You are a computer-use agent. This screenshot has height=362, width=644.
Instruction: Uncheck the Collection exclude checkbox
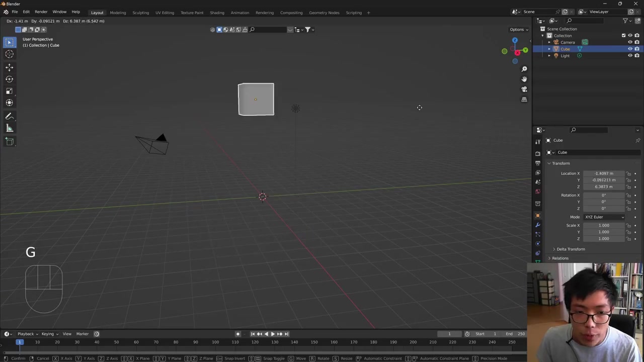(623, 36)
